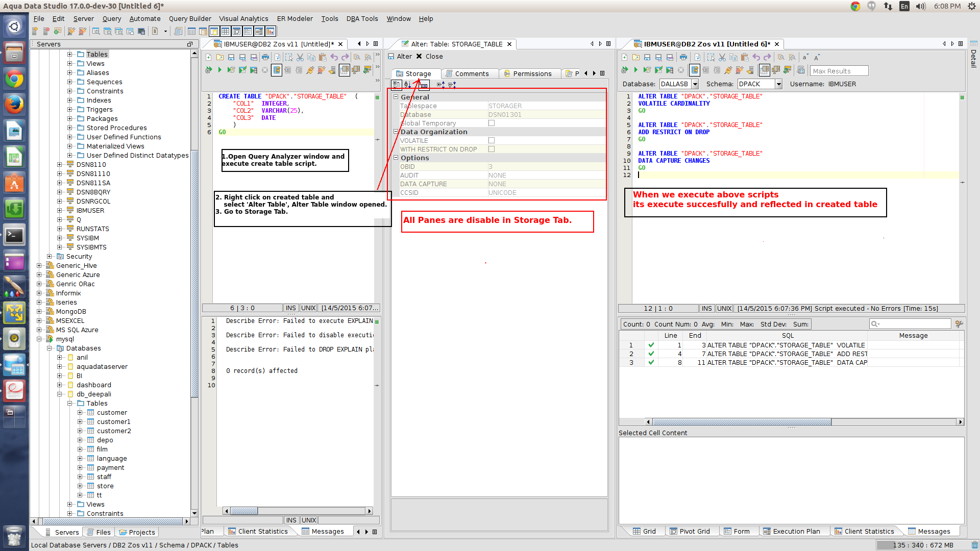Expand IBMUSER schema node
980x551 pixels.
(x=60, y=210)
